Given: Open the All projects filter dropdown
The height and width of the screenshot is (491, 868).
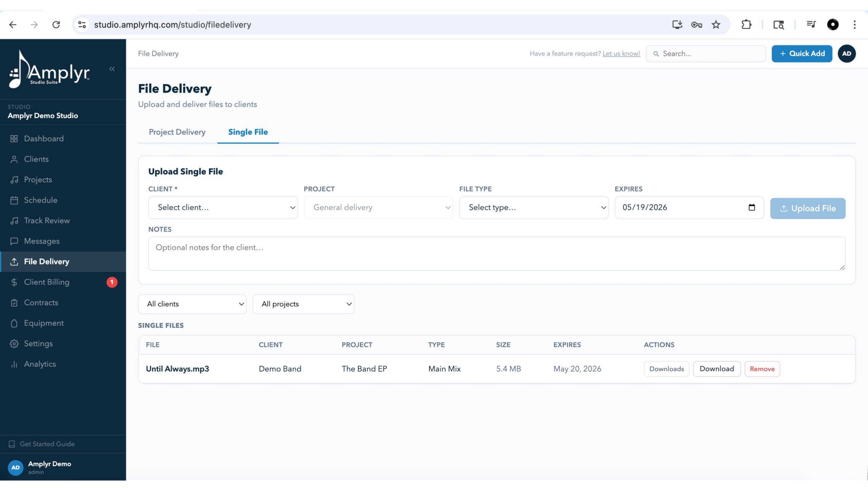Looking at the screenshot, I should coord(303,304).
